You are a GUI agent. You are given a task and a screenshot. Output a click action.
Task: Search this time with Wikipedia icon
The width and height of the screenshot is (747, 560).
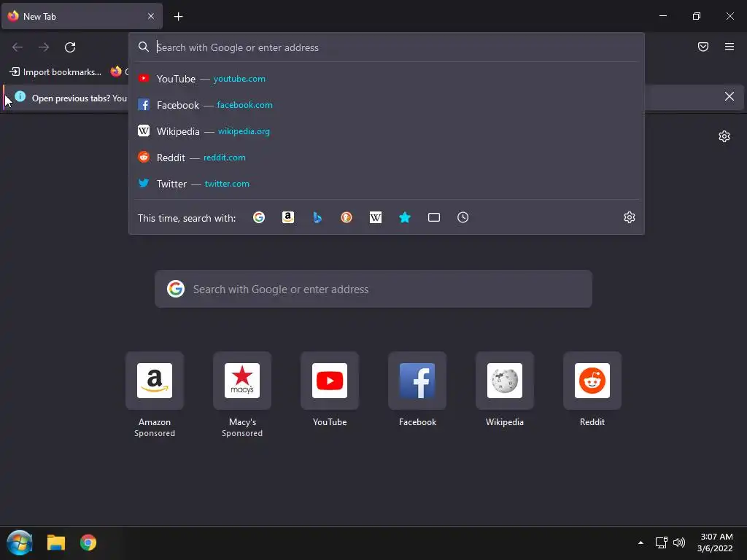[x=376, y=217]
